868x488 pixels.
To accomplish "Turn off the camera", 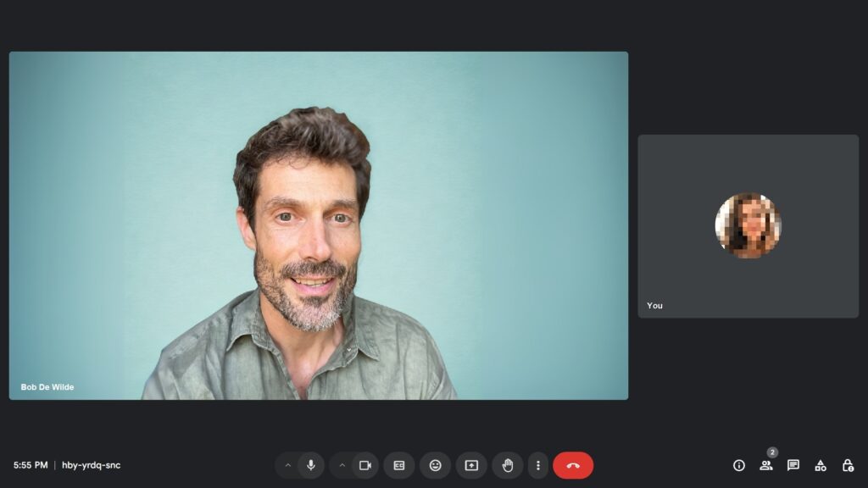I will [365, 465].
